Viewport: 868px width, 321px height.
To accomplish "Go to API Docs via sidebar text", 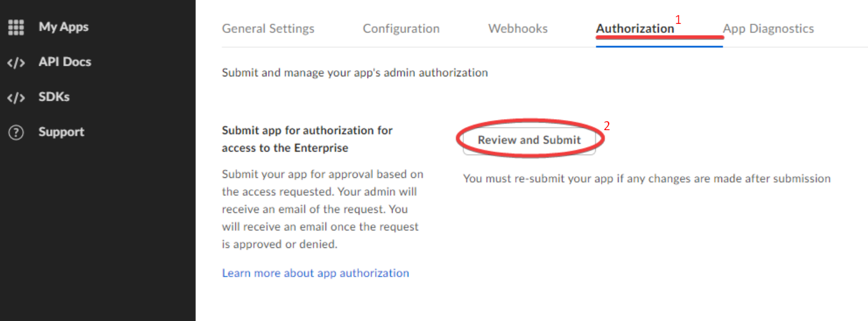I will pos(65,62).
